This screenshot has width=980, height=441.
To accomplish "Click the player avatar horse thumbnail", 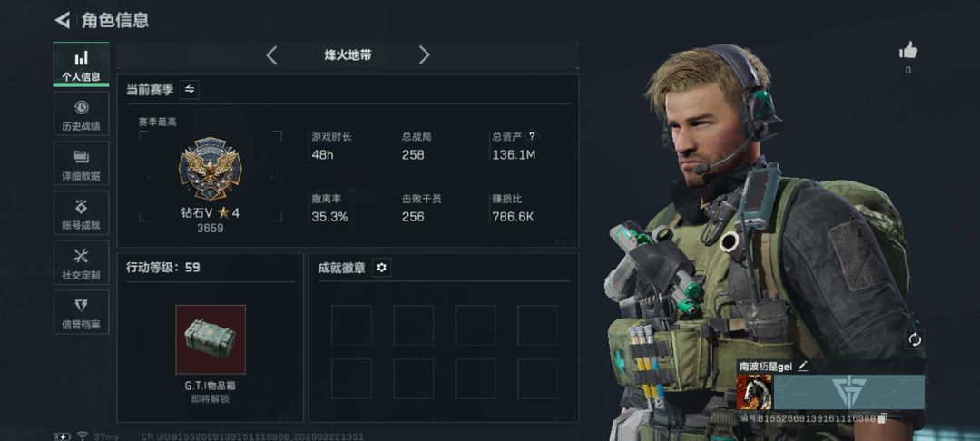I will point(754,392).
